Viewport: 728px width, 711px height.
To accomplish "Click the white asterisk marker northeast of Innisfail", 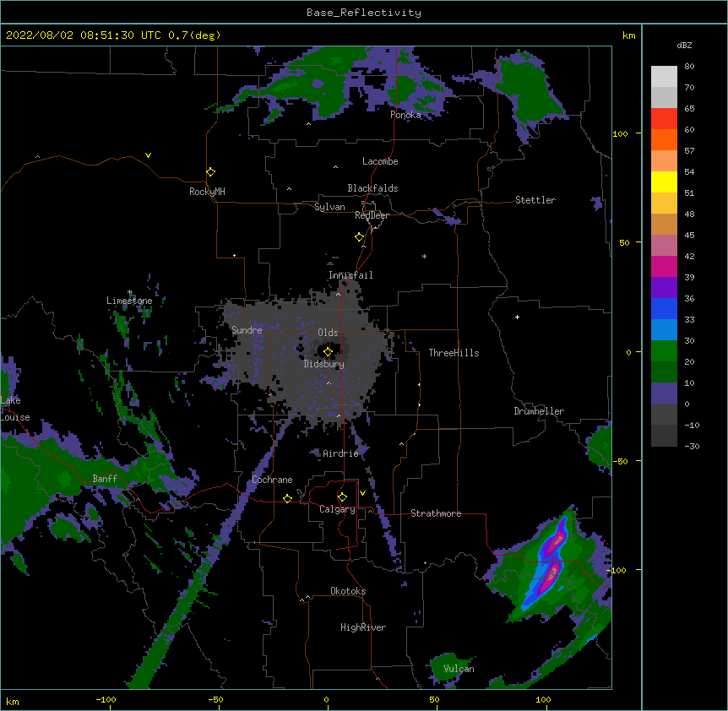I will point(424,256).
